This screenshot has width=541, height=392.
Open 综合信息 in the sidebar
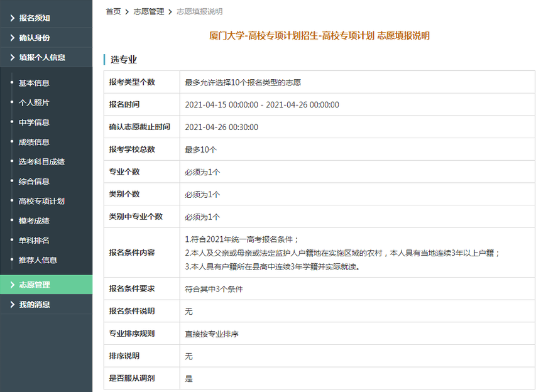click(34, 182)
